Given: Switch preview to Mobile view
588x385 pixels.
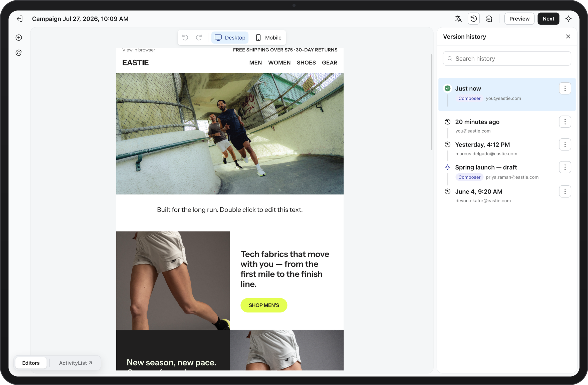Looking at the screenshot, I should 268,37.
